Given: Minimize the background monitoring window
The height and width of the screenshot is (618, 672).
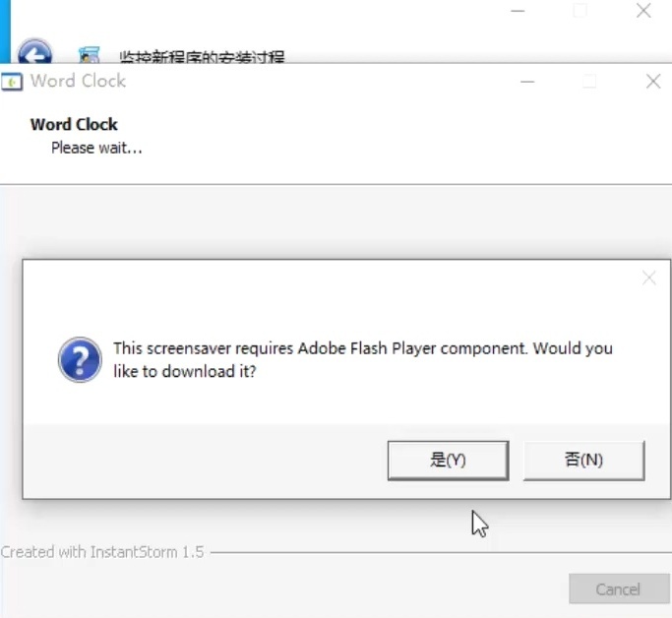Looking at the screenshot, I should pos(518,11).
